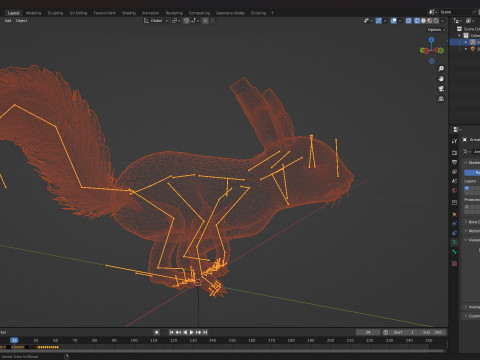This screenshot has width=480, height=360.
Task: Switch perspective/orthographic grid icon
Action: pos(441,99)
